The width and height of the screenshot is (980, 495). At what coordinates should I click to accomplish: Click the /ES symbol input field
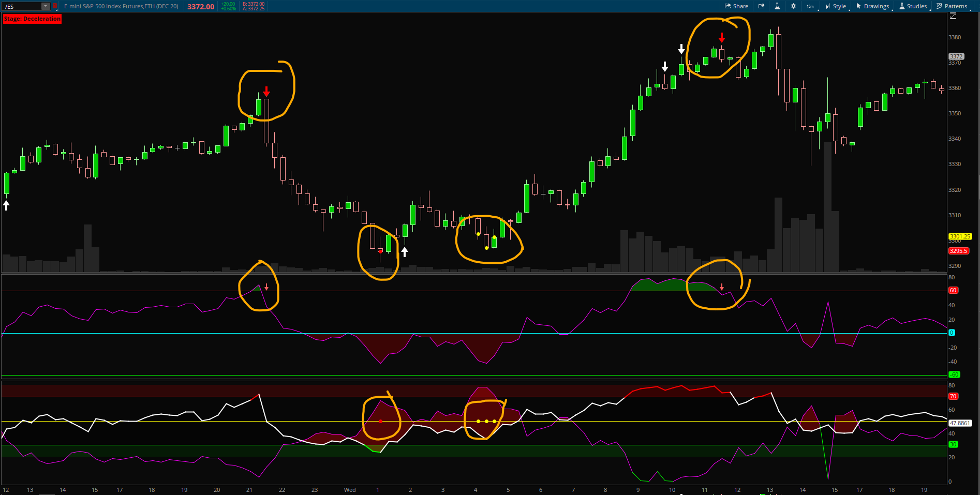click(22, 6)
